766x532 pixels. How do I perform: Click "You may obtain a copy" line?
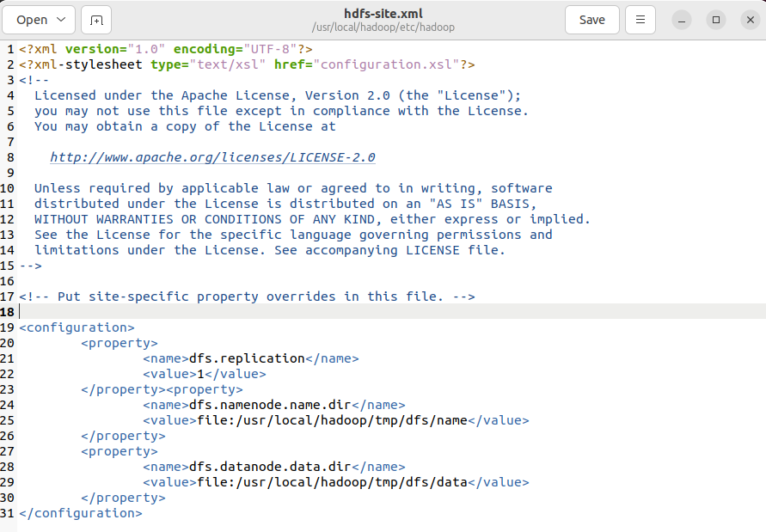click(x=185, y=126)
